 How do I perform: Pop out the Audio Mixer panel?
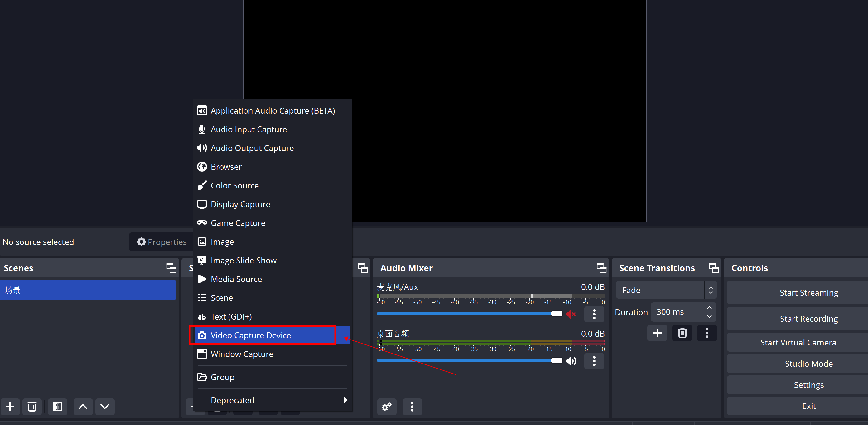coord(601,267)
